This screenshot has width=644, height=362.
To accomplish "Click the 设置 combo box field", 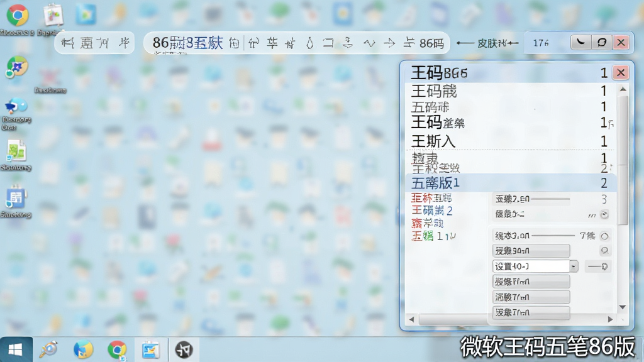I will point(531,266).
